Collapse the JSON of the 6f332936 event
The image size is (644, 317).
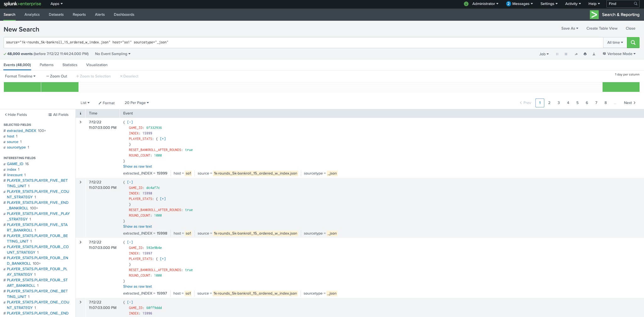pyautogui.click(x=130, y=122)
